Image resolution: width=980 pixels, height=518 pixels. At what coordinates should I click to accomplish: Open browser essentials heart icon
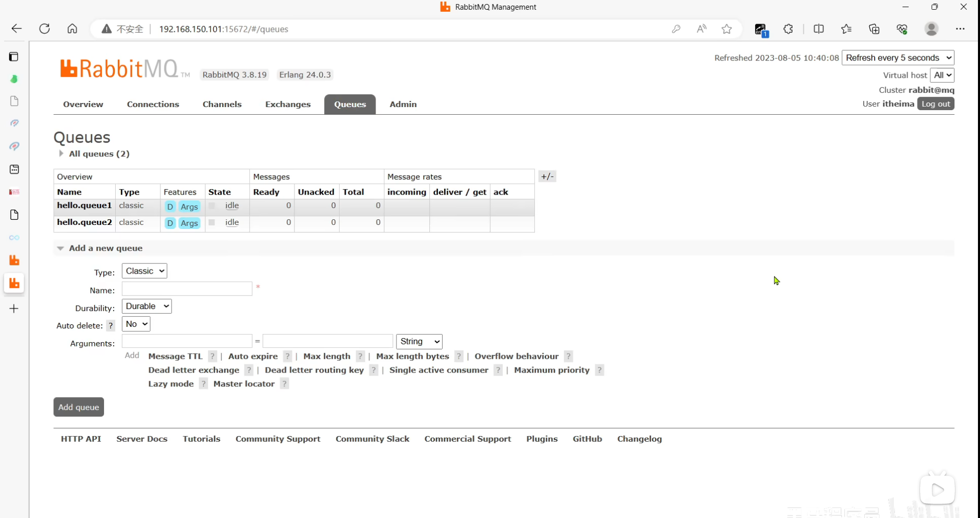(902, 29)
